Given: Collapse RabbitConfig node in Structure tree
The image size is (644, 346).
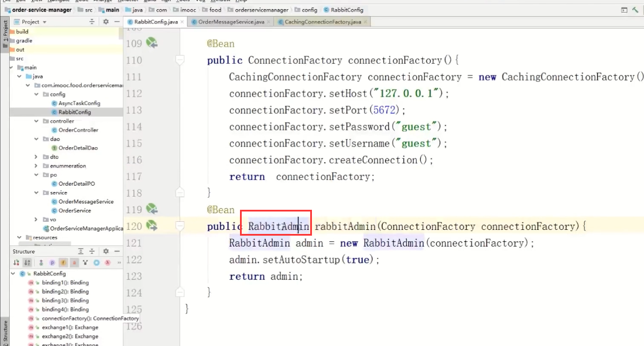Looking at the screenshot, I should (x=13, y=274).
